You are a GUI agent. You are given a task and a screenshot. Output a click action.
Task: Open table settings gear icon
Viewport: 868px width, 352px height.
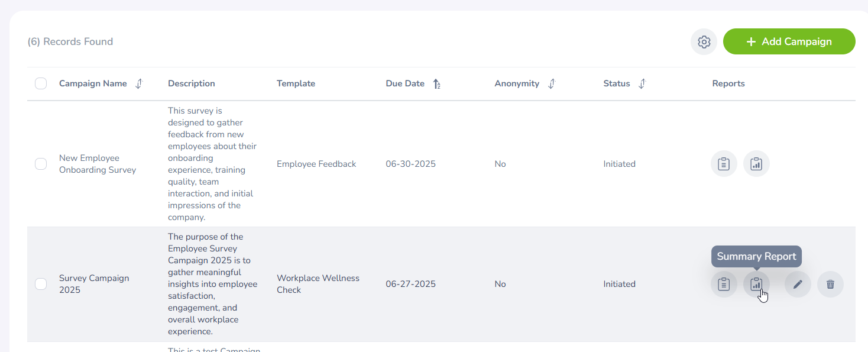tap(704, 42)
